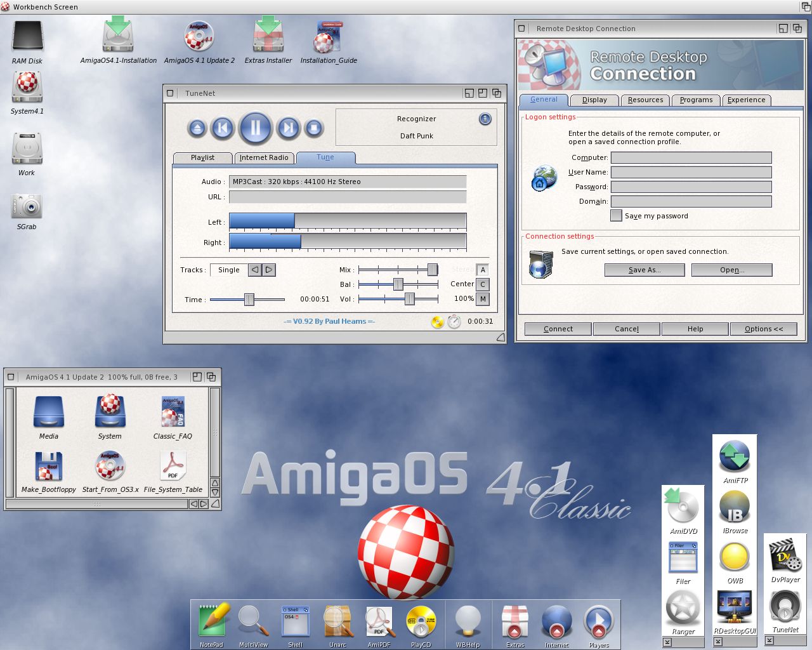The height and width of the screenshot is (650, 812).
Task: Select AmigaOS 4.1 Update 2 CD icon
Action: [x=199, y=36]
